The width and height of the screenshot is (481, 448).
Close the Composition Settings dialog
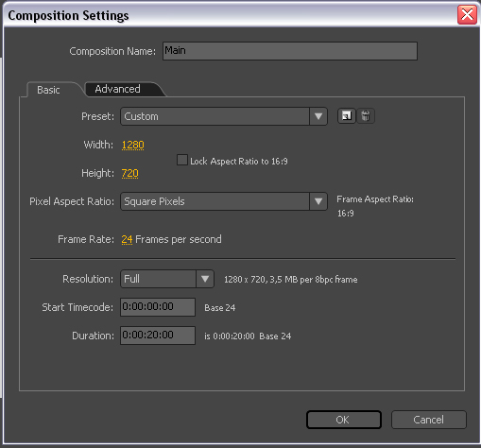pos(467,14)
